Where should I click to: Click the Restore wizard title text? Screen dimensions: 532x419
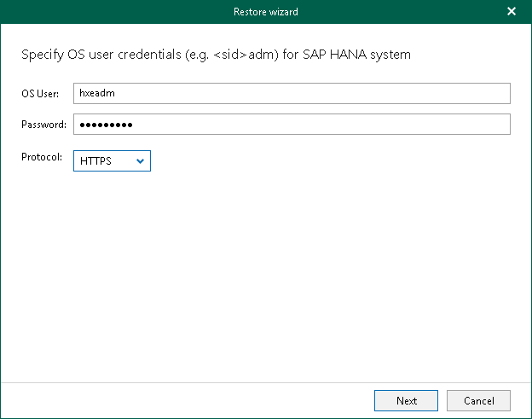click(x=266, y=12)
